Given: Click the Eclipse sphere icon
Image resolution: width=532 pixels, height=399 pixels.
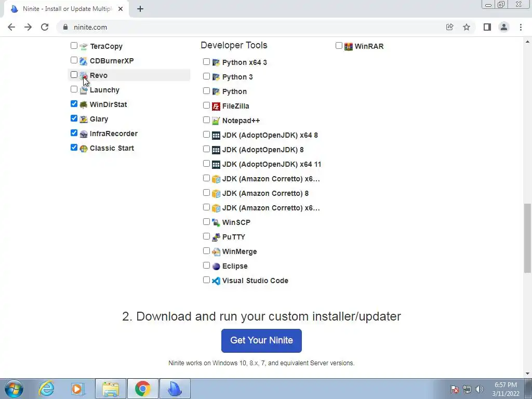Looking at the screenshot, I should pyautogui.click(x=216, y=267).
